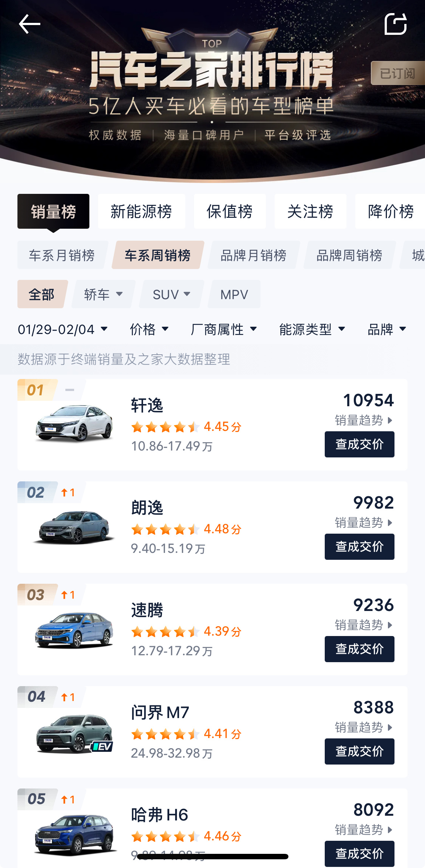The height and width of the screenshot is (868, 425).
Task: Select the 品牌周销榜 filter
Action: [x=349, y=255]
